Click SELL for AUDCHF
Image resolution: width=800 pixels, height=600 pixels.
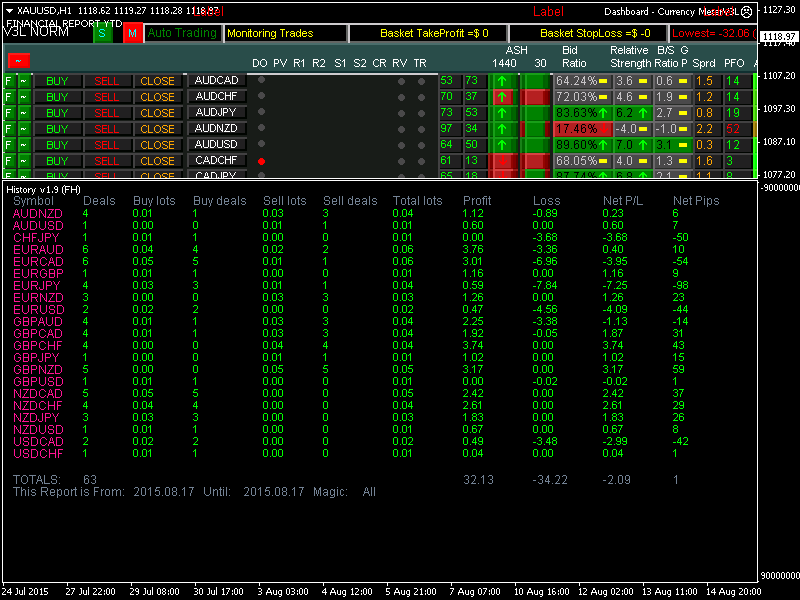click(107, 97)
